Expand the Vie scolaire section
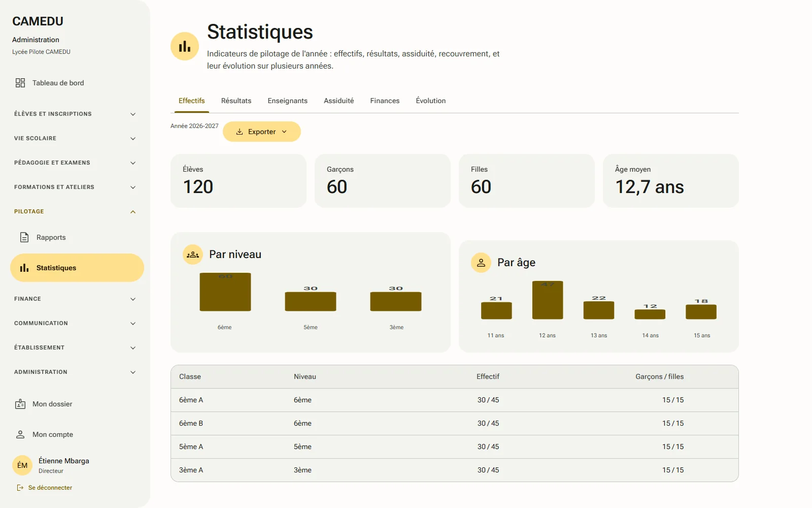This screenshot has height=508, width=812. tap(75, 138)
